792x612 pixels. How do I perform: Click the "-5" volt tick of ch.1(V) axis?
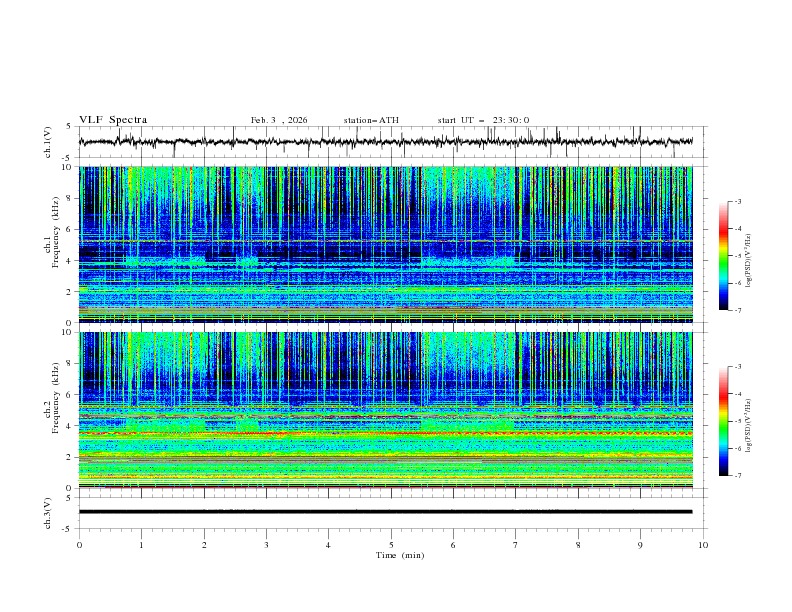pos(68,158)
